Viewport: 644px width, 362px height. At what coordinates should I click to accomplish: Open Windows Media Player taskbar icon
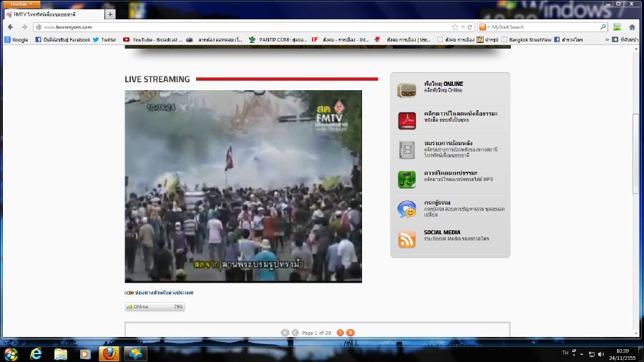[x=85, y=353]
